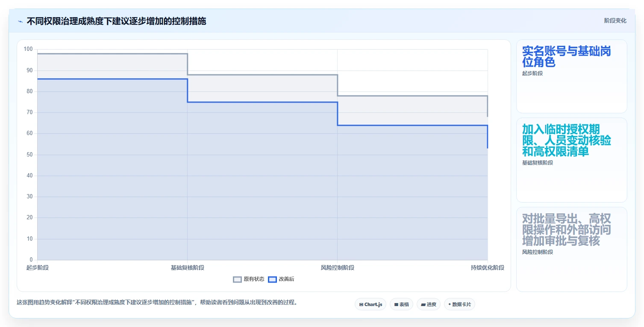Image resolution: width=644 pixels, height=327 pixels.
Task: Click the 基础复核阶段 caption in second card
Action: 538,163
